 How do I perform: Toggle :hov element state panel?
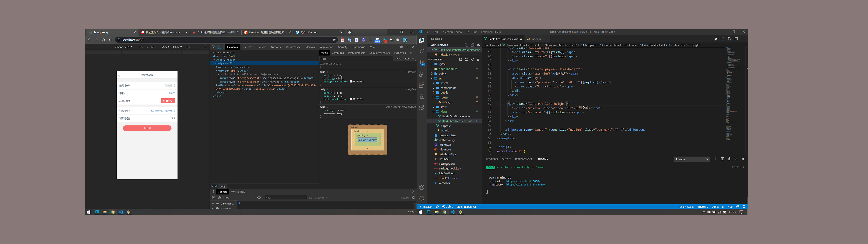[398, 59]
